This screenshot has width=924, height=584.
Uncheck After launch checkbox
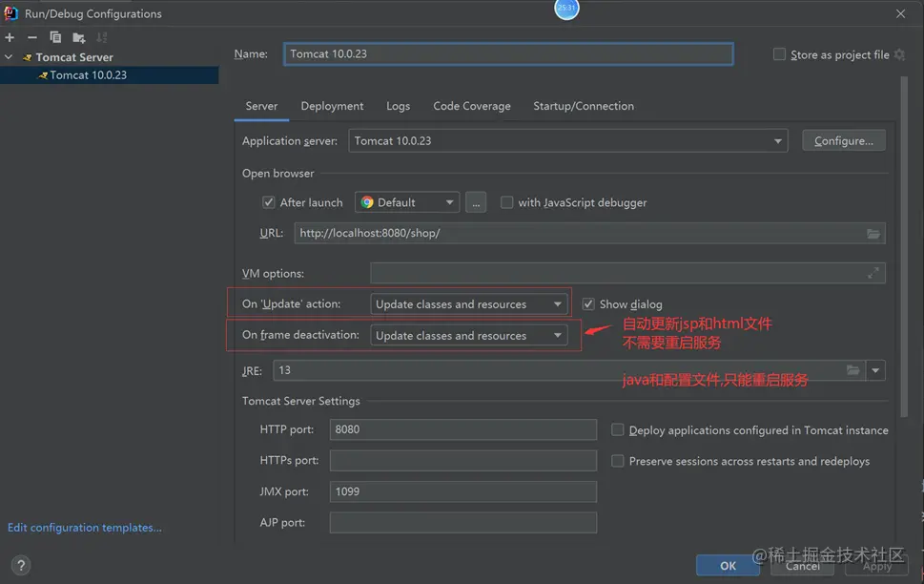[x=268, y=202]
